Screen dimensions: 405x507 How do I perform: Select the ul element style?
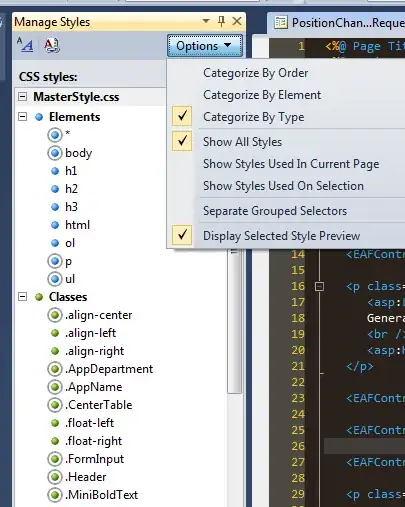click(x=70, y=279)
